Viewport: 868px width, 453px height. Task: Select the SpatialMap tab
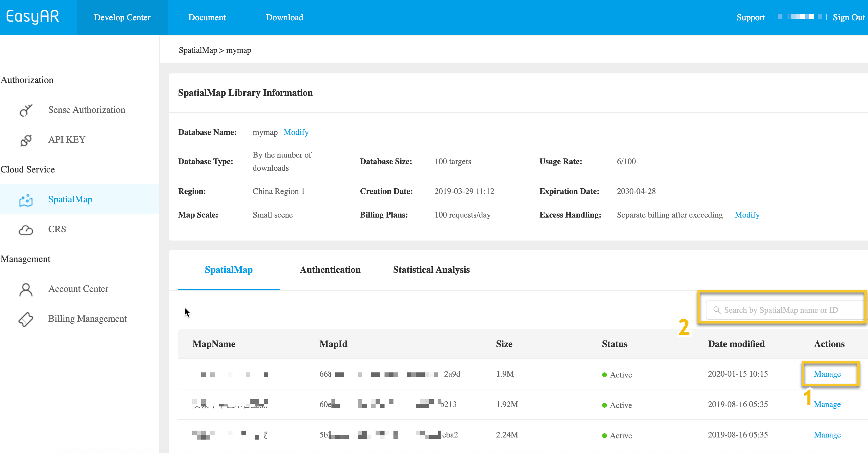[228, 270]
